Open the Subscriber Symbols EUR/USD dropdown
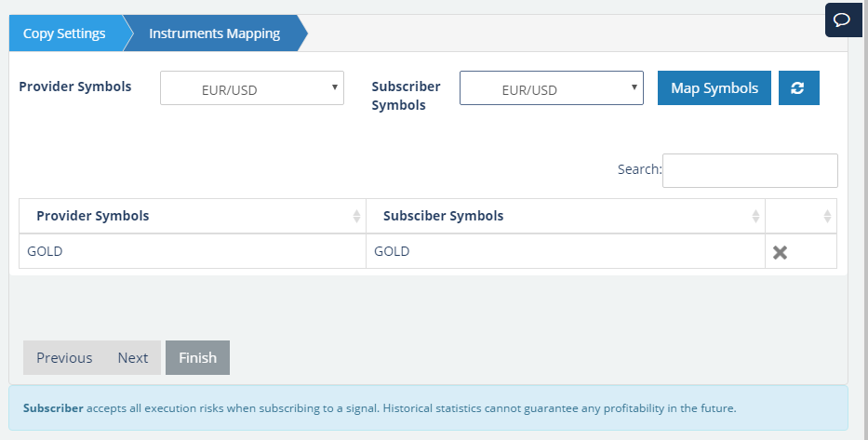The height and width of the screenshot is (440, 868). point(552,88)
